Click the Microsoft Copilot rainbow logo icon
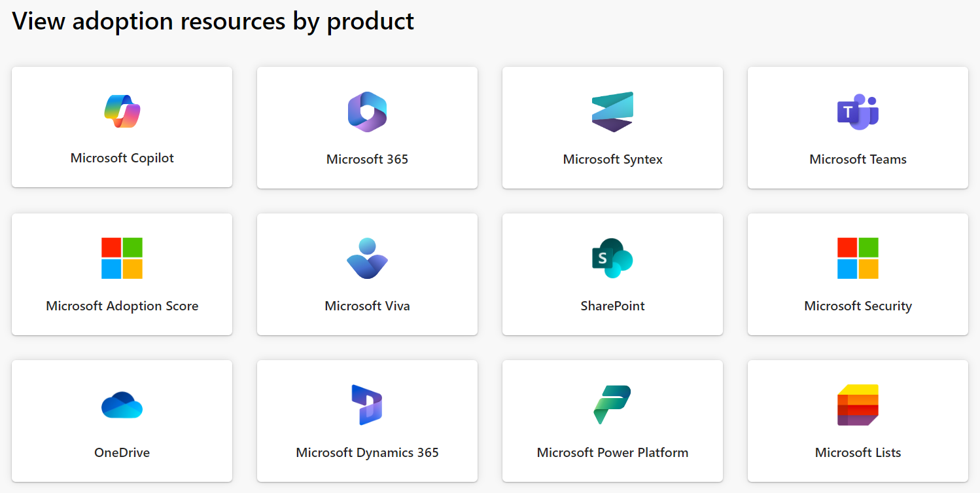980x493 pixels. [122, 111]
